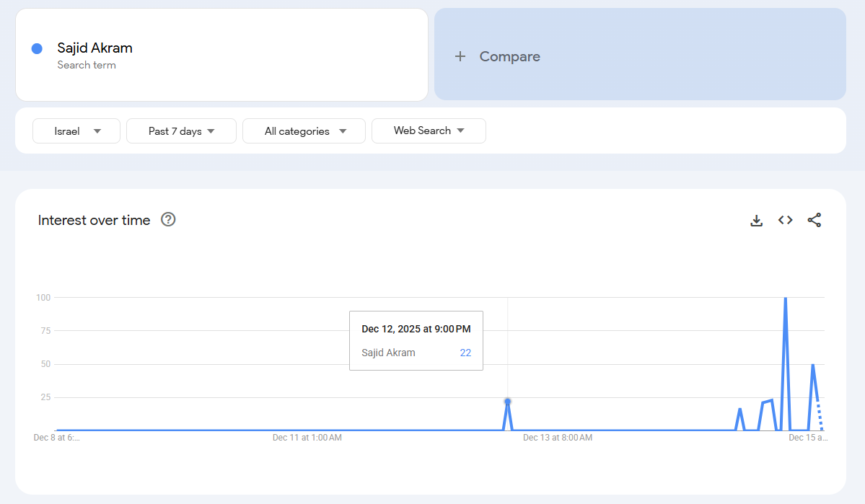This screenshot has width=865, height=504.
Task: Open the Israel region dropdown
Action: point(76,131)
